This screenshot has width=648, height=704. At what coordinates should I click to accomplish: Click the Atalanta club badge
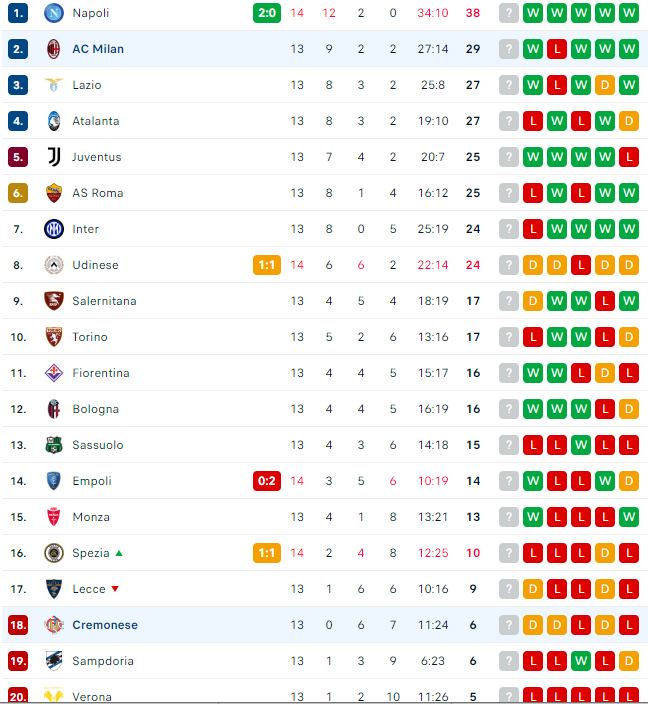(54, 121)
